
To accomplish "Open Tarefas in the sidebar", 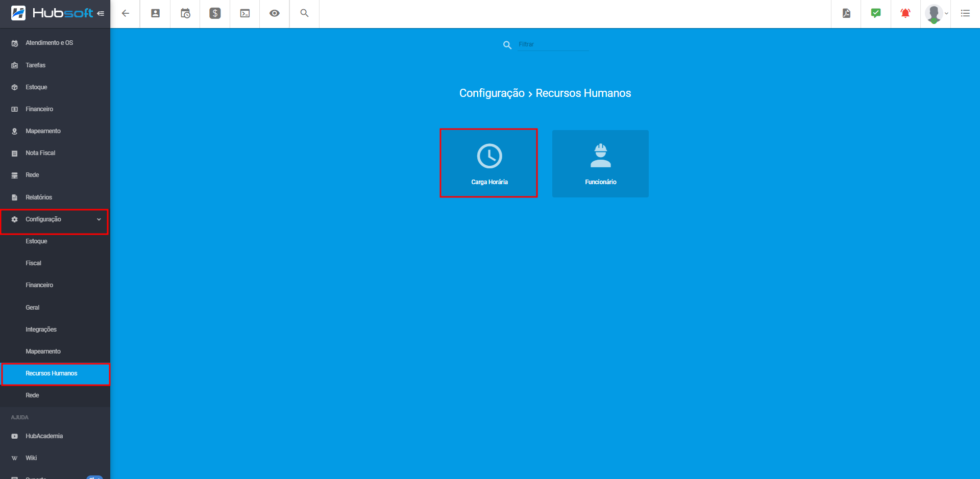I will click(55, 65).
